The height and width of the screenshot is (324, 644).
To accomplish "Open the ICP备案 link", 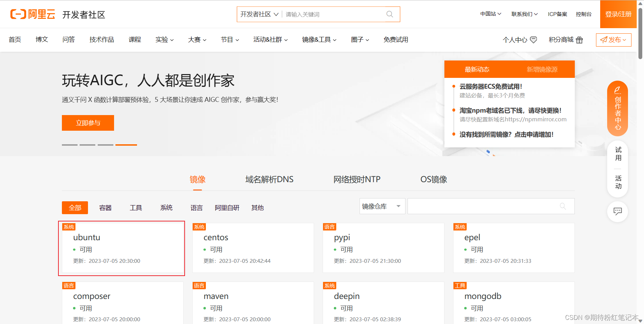I will (557, 14).
